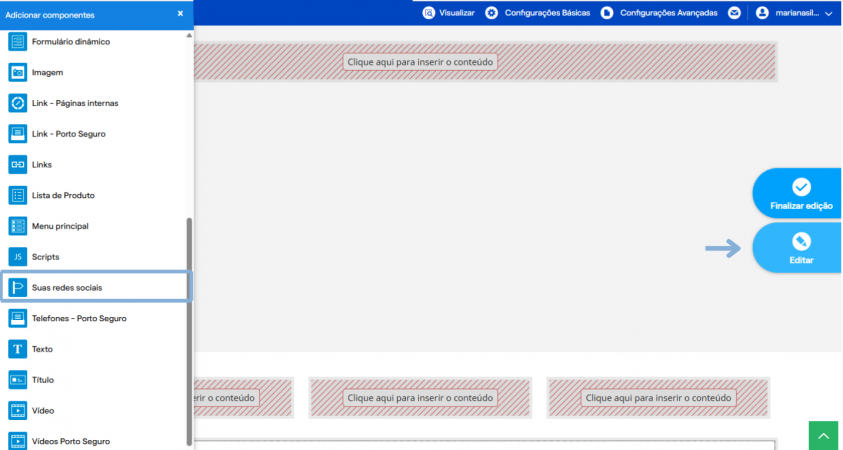Click the Texto T icon
The image size is (843, 450).
point(18,349)
